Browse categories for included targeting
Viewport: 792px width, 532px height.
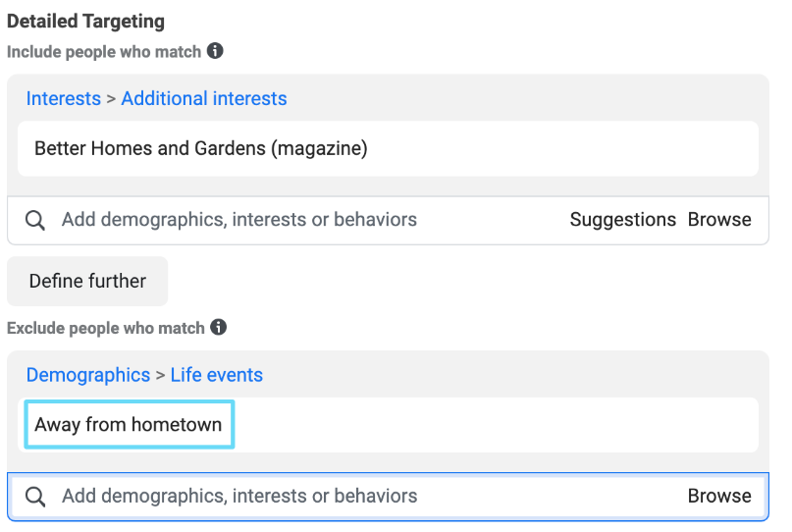coord(719,220)
